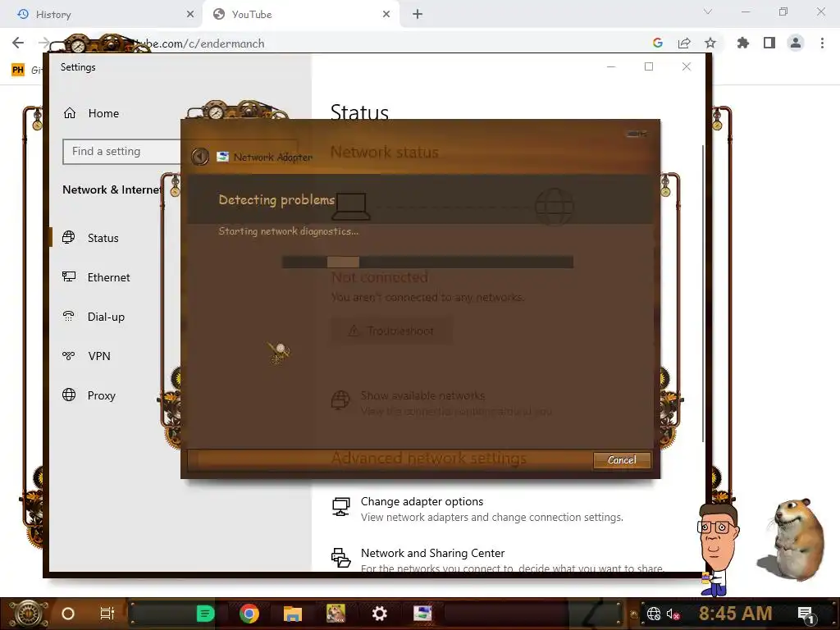Open File Explorer from the taskbar

point(293,614)
